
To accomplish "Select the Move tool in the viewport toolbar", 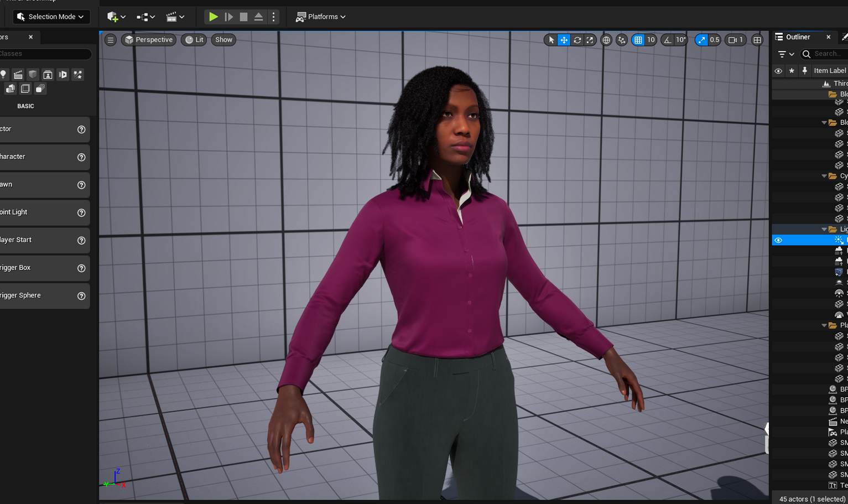I will pos(564,39).
